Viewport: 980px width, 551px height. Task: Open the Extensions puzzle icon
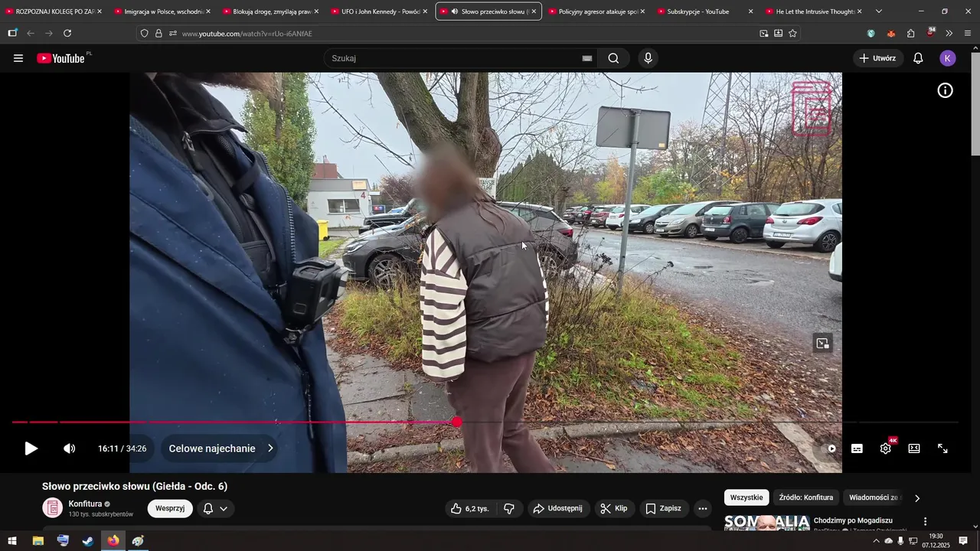click(x=911, y=34)
